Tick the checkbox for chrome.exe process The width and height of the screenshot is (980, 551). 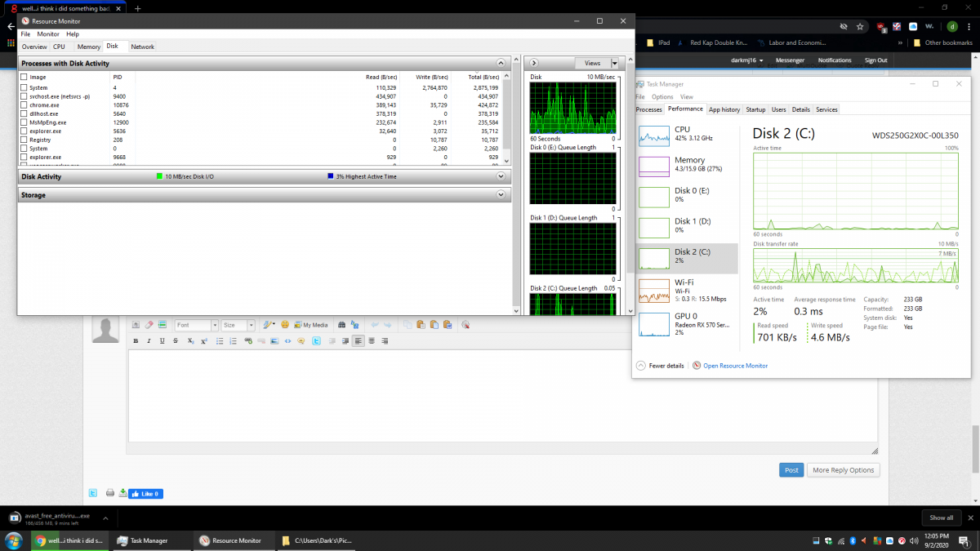[24, 105]
